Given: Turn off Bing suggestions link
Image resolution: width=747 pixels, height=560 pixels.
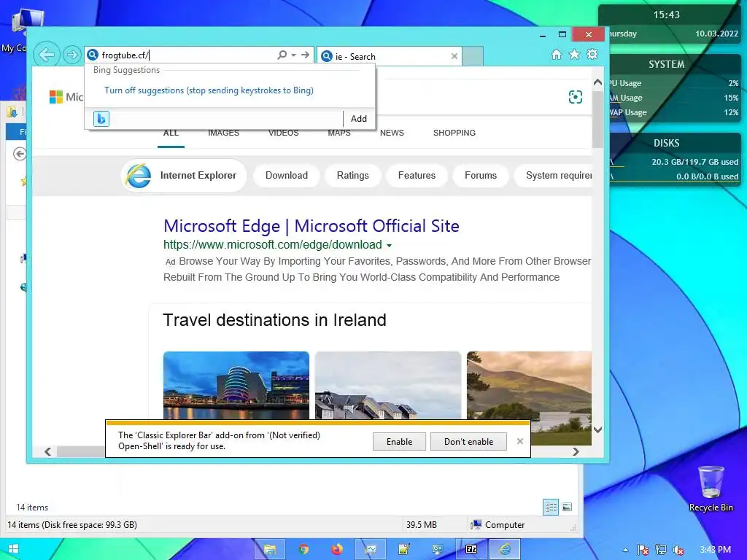Looking at the screenshot, I should pyautogui.click(x=209, y=90).
